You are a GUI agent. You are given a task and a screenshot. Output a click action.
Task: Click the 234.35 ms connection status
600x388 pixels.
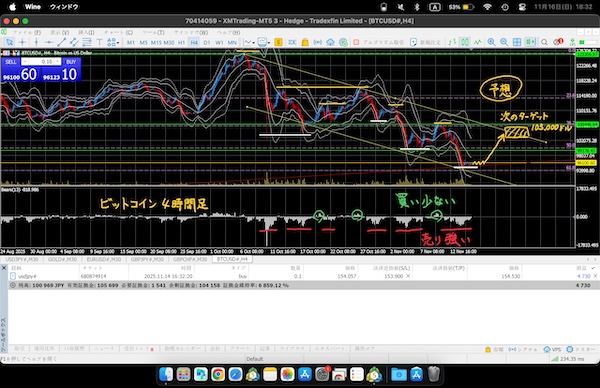point(568,359)
